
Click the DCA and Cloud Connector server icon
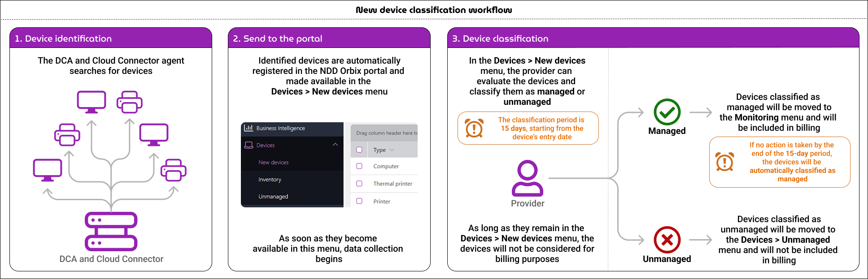click(x=111, y=231)
